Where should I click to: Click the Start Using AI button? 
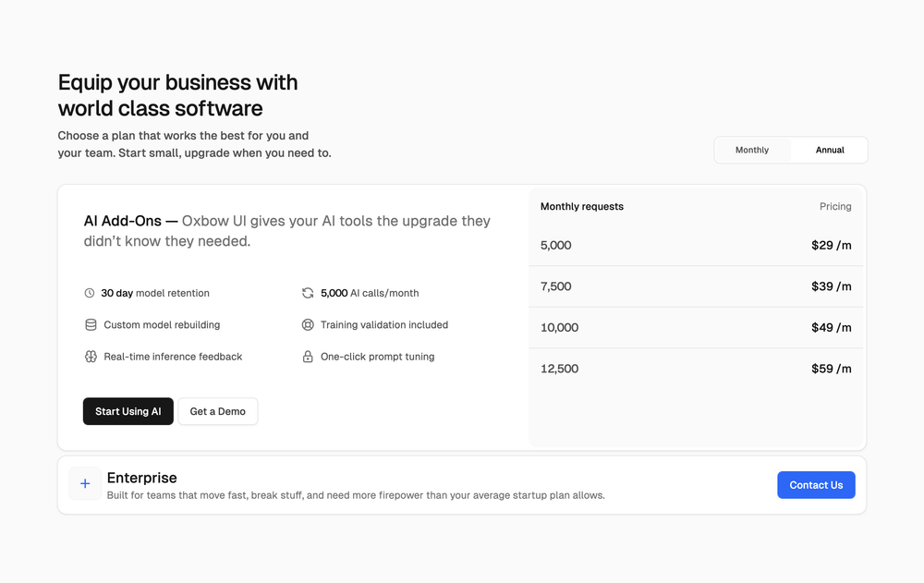click(x=128, y=411)
